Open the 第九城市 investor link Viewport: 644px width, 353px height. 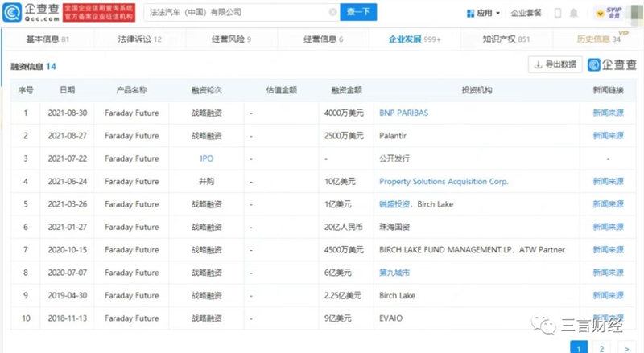pos(394,273)
